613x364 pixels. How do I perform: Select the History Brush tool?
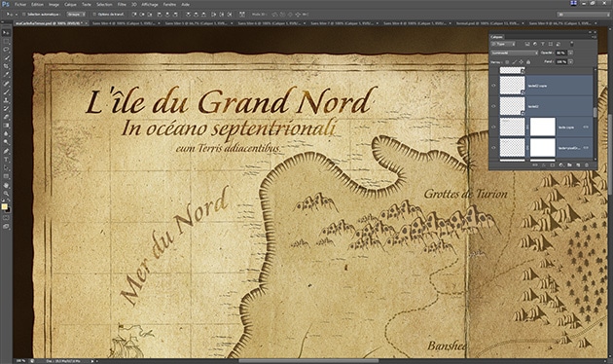[6, 108]
